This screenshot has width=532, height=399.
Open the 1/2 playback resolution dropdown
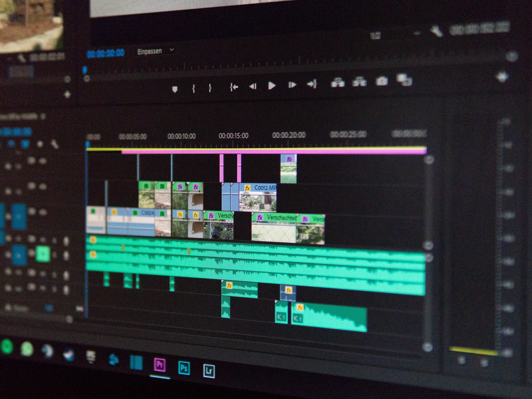pyautogui.click(x=375, y=36)
